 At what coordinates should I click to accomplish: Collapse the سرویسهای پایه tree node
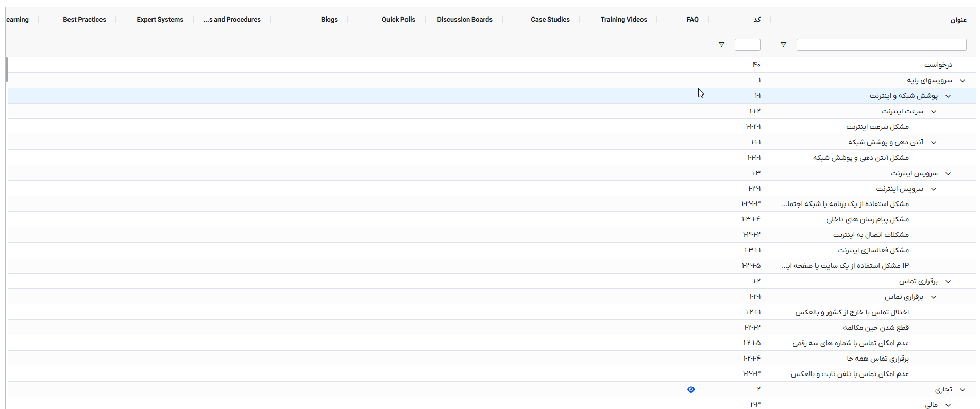(x=962, y=81)
